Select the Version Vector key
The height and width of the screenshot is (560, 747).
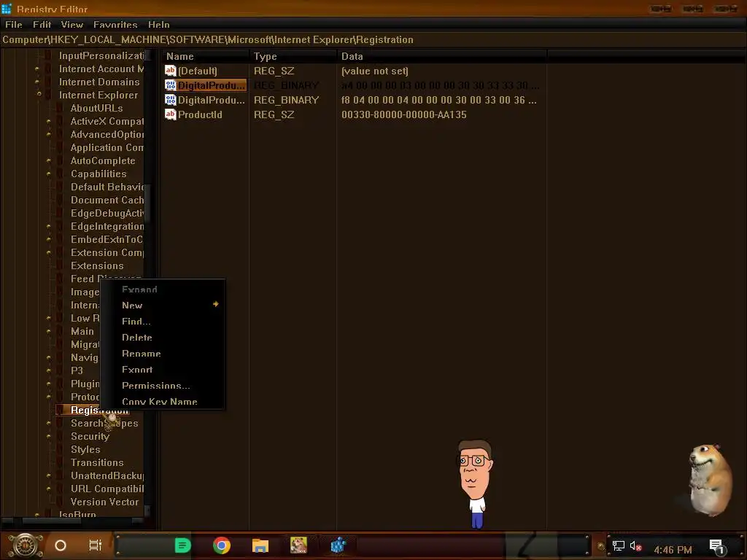105,502
